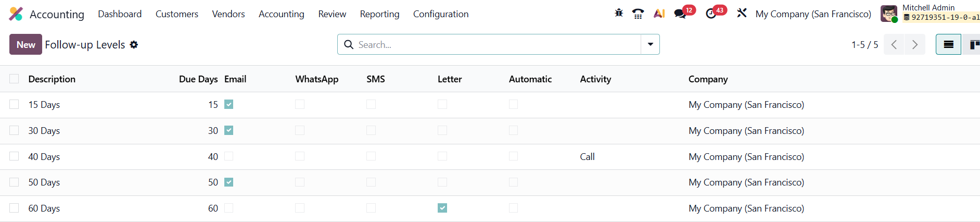Toggle the Letter checkbox for 60 Days

[442, 208]
